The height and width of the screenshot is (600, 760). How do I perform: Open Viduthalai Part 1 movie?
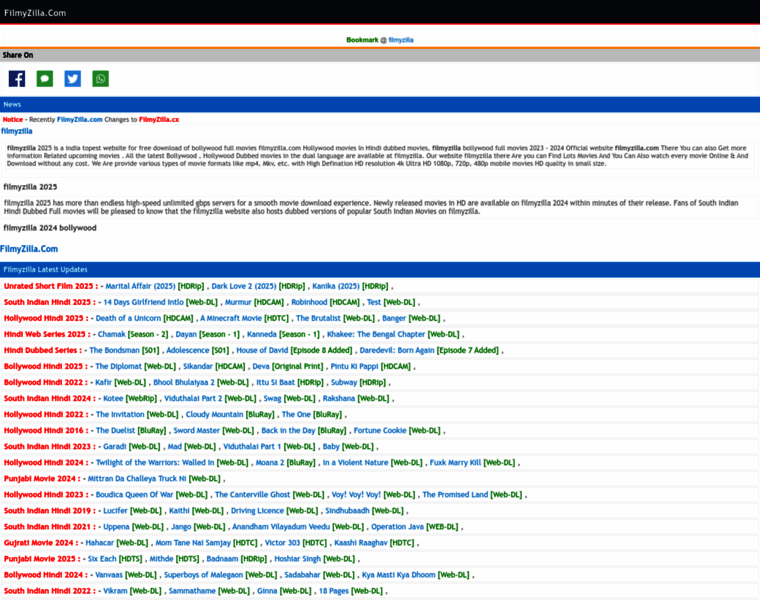[252, 446]
